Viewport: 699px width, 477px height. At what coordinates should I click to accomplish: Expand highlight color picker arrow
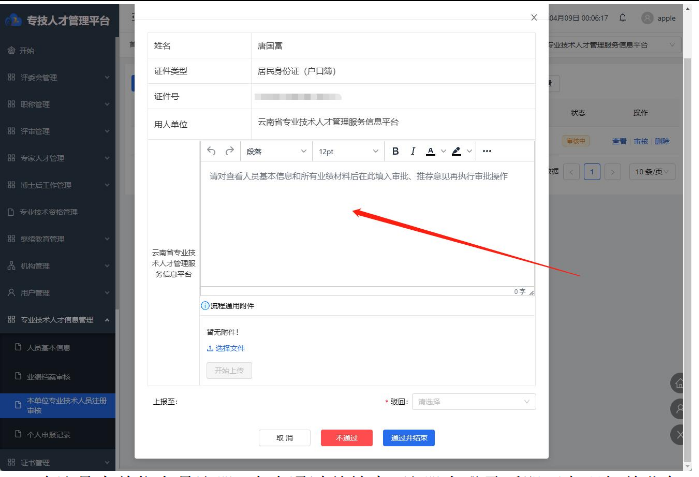(x=469, y=151)
